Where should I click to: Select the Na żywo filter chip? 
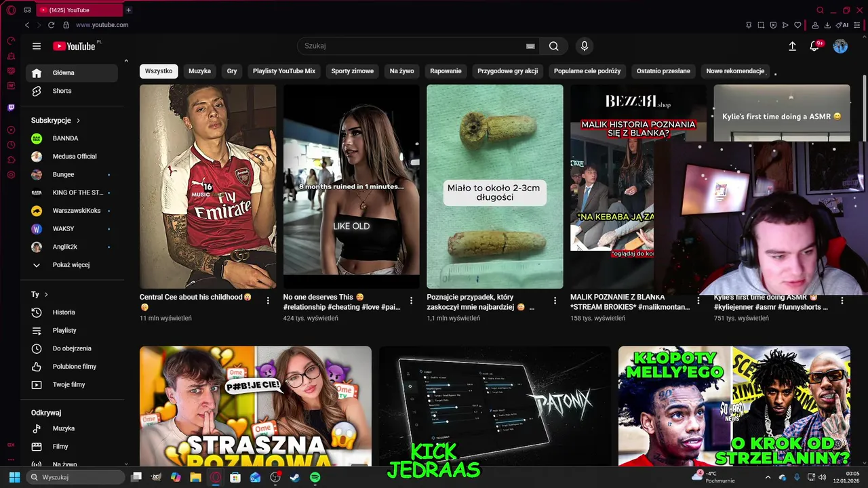pos(401,71)
